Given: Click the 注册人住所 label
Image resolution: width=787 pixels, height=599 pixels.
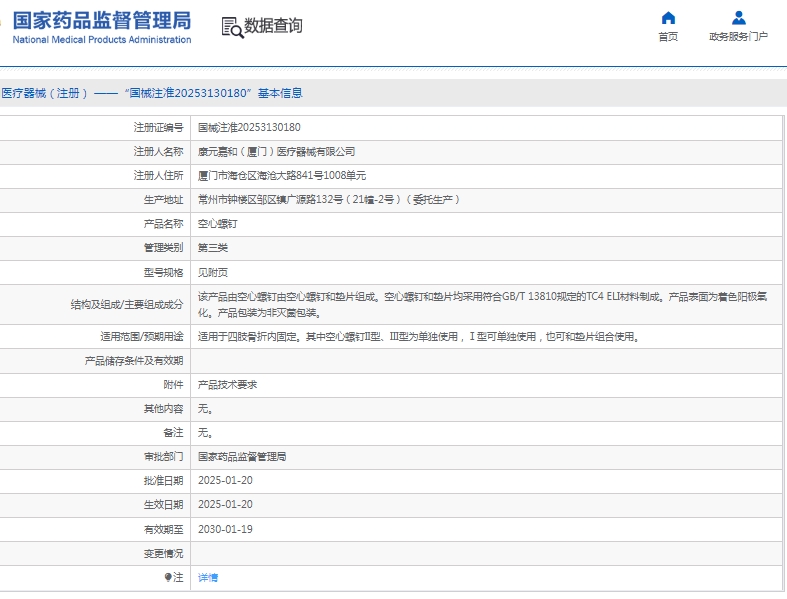Looking at the screenshot, I should point(159,176).
